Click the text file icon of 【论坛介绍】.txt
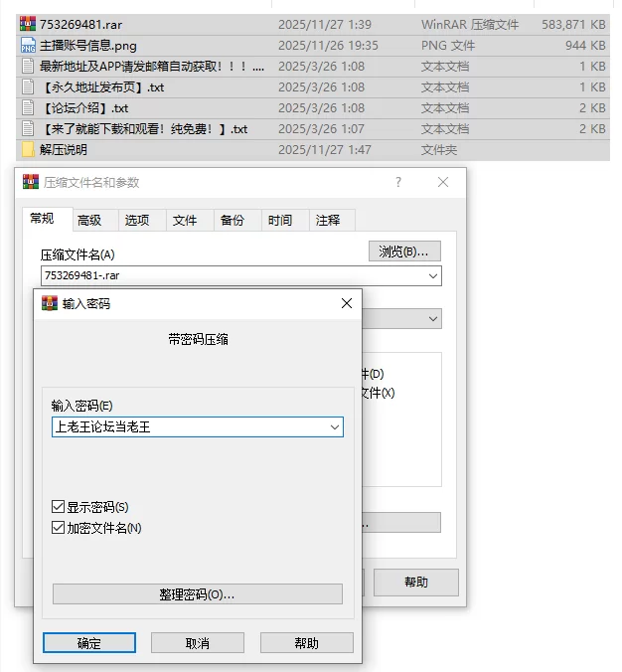The image size is (622, 672). (28, 107)
